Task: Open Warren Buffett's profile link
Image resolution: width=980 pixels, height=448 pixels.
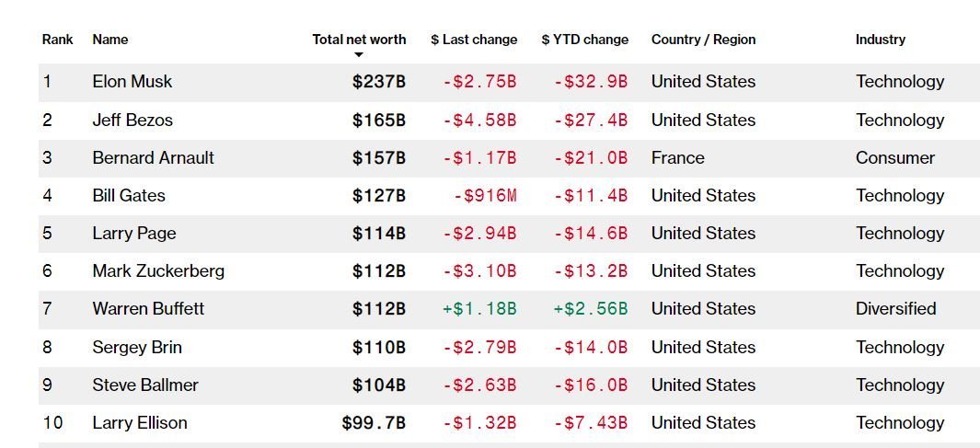Action: tap(148, 309)
